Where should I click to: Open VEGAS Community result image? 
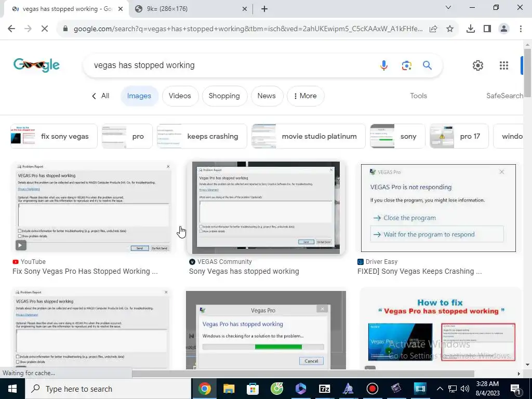click(265, 208)
